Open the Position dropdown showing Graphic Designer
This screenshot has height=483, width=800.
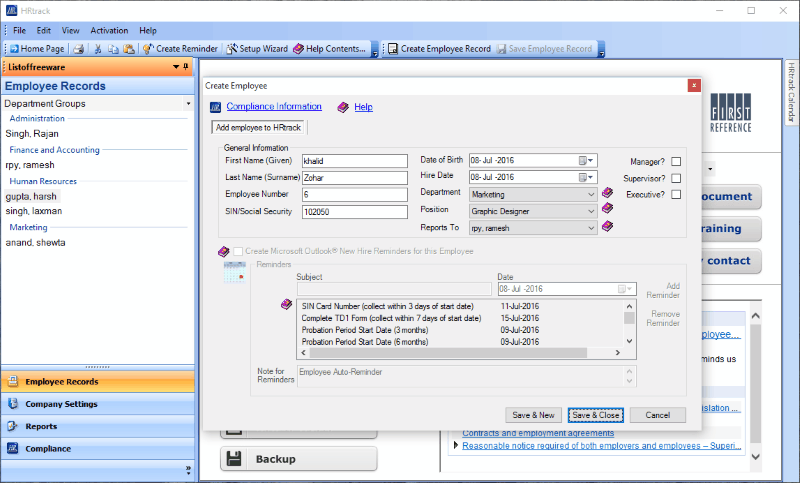533,211
